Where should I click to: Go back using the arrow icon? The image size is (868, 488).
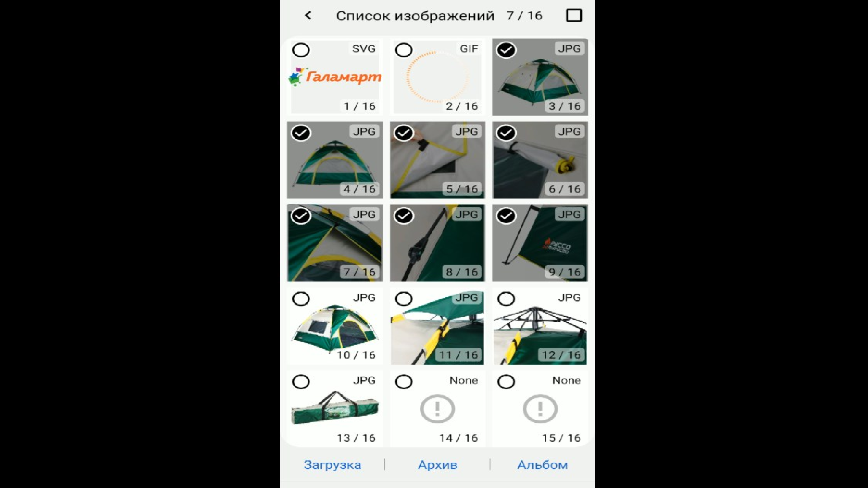tap(308, 15)
